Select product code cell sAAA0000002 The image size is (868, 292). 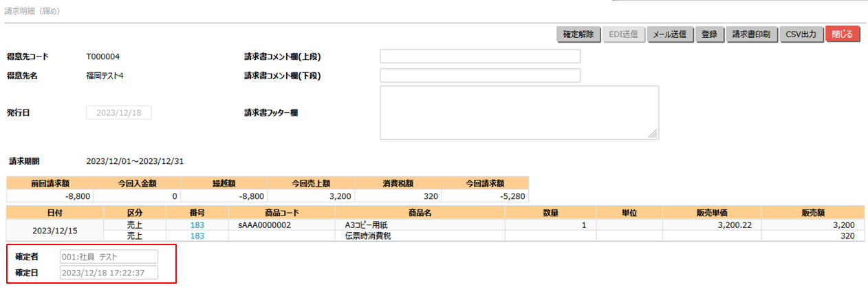tap(265, 225)
